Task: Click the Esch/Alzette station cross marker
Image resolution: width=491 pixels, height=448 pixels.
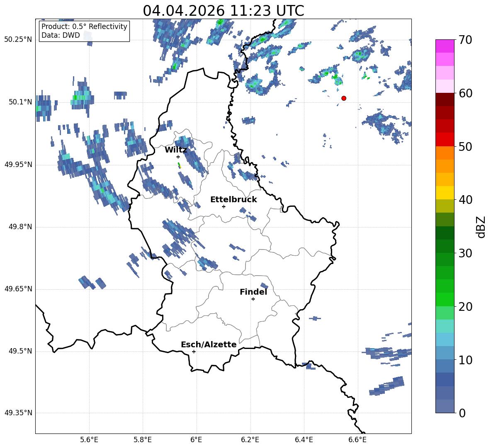Action: pyautogui.click(x=194, y=351)
